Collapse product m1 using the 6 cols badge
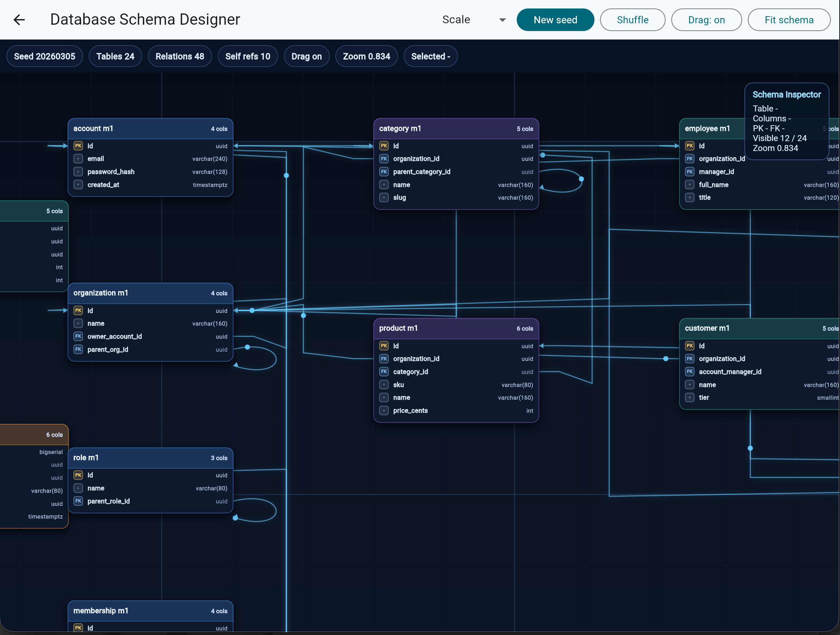The height and width of the screenshot is (635, 840). [x=524, y=328]
